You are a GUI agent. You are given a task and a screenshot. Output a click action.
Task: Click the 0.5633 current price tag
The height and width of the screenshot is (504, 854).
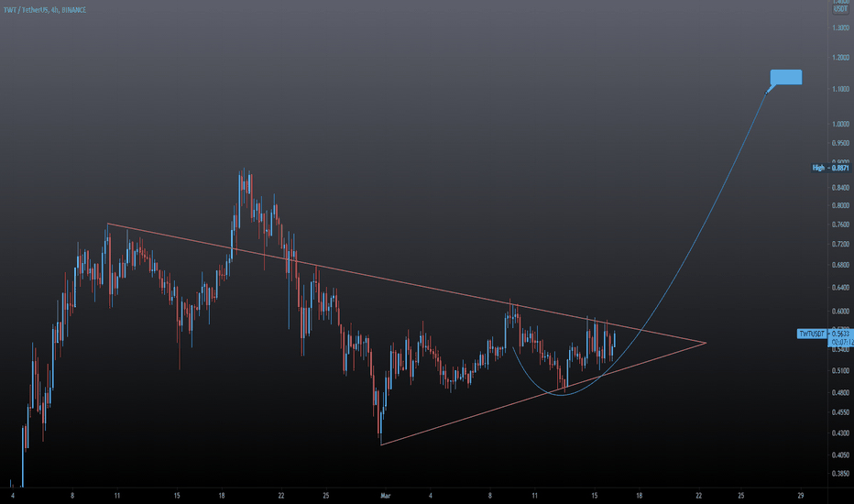840,334
